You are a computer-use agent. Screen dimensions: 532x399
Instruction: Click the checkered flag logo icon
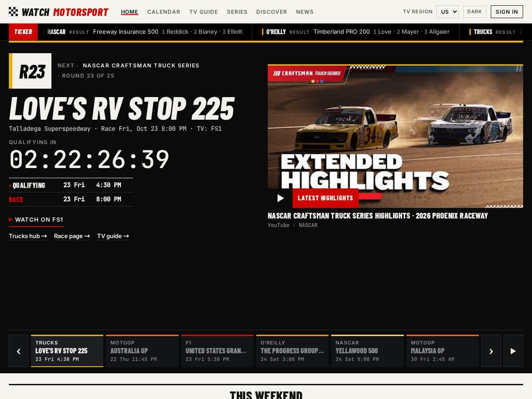[x=13, y=12]
